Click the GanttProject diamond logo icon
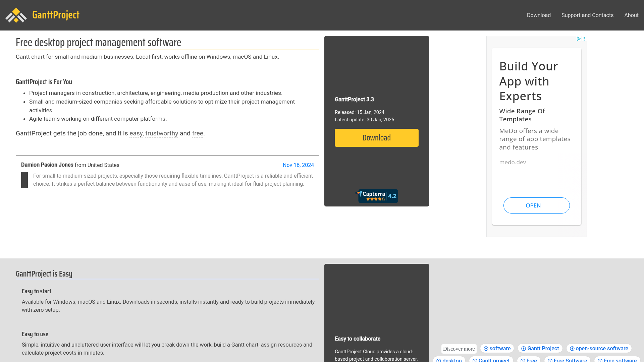 click(16, 15)
